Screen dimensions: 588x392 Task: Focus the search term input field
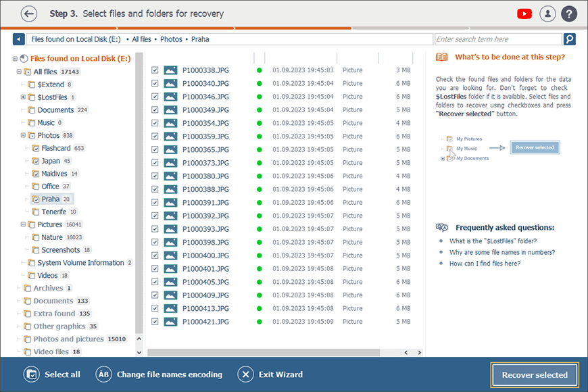pyautogui.click(x=497, y=39)
